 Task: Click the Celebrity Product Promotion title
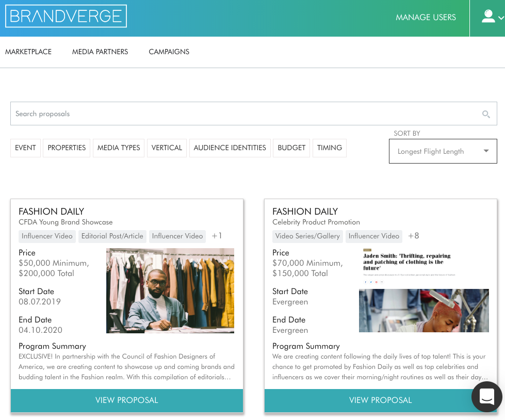tap(316, 222)
